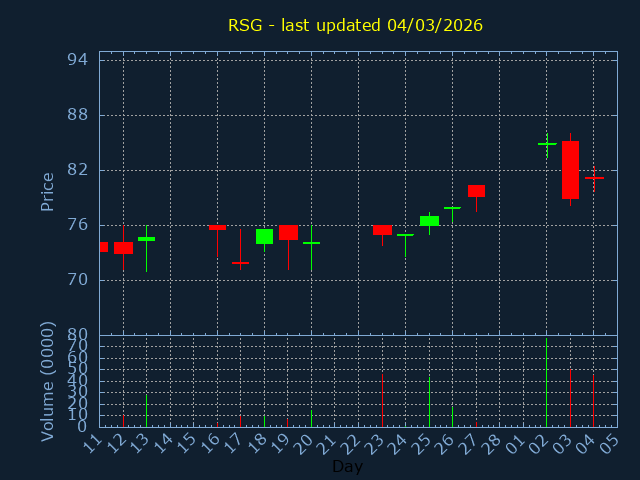
Task: Click the green candlestick on day 25
Action: click(x=429, y=220)
